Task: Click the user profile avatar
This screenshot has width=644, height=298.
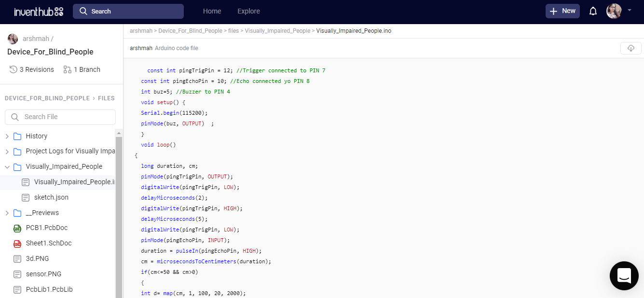Action: [x=614, y=11]
